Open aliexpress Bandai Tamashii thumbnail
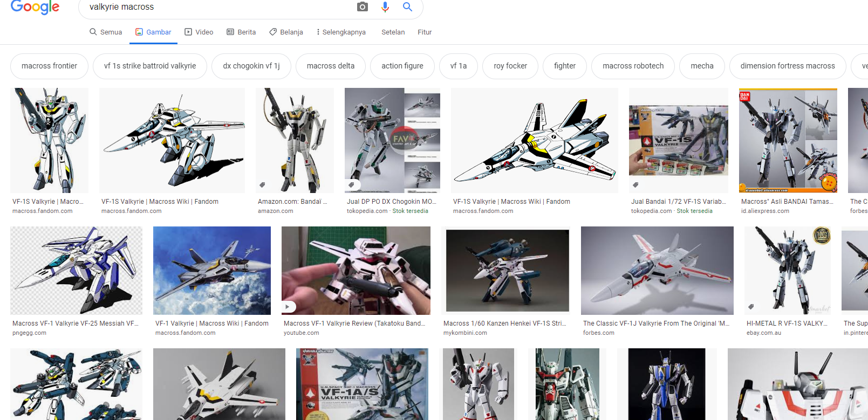868x420 pixels. pyautogui.click(x=788, y=140)
